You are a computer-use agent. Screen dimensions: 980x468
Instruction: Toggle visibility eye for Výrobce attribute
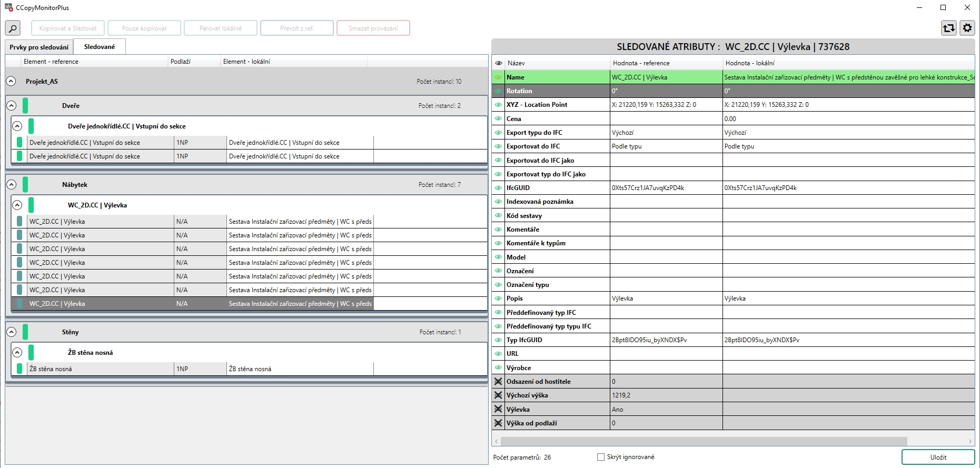click(498, 367)
